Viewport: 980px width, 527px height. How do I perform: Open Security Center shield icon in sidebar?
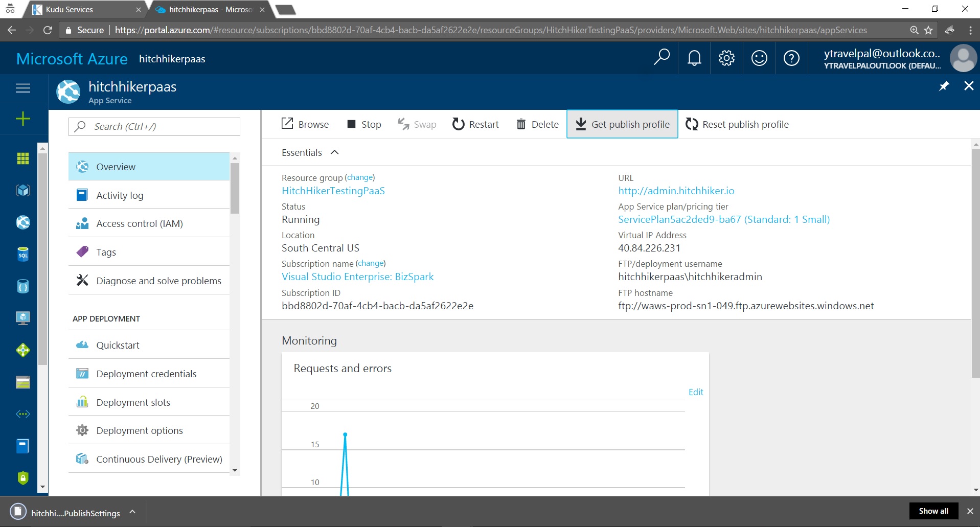pos(23,478)
